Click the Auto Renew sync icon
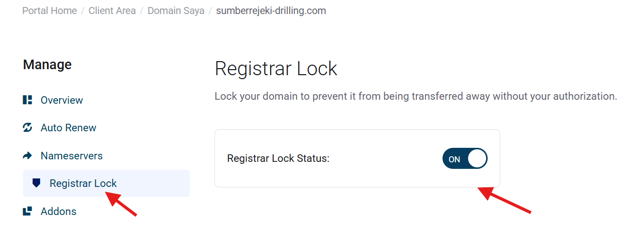 [x=28, y=128]
